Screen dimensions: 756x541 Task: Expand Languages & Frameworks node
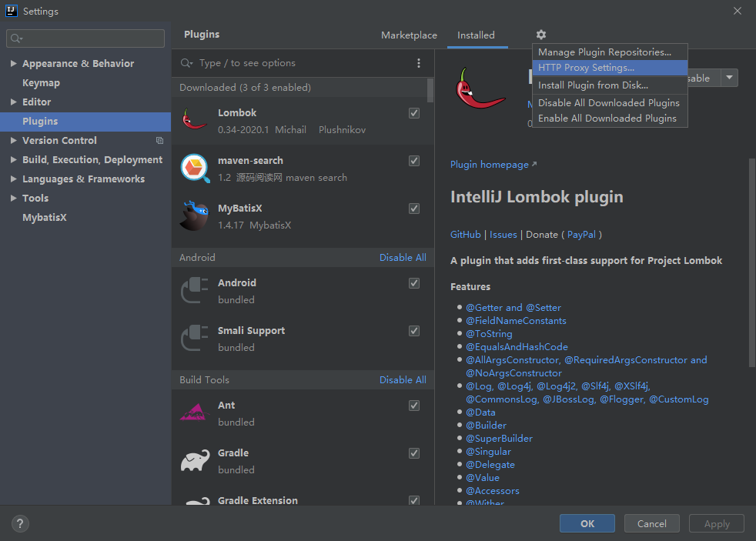coord(14,179)
